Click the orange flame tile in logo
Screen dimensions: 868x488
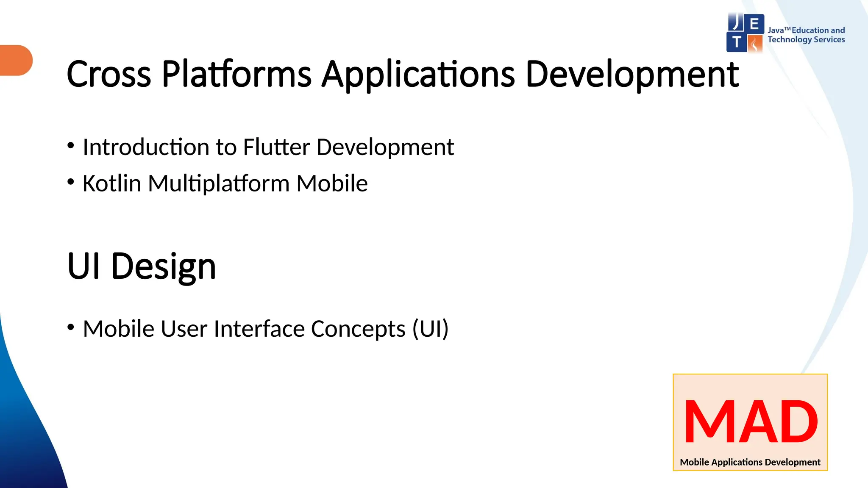click(x=755, y=43)
